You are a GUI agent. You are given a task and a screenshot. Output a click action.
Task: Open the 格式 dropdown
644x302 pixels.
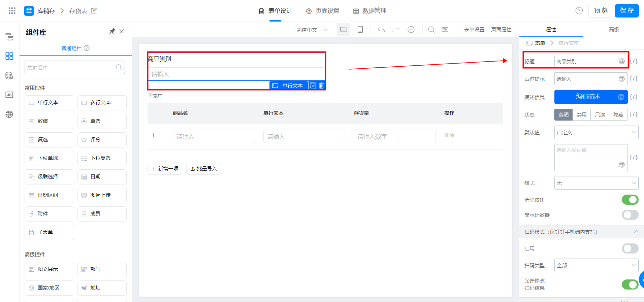pos(596,183)
